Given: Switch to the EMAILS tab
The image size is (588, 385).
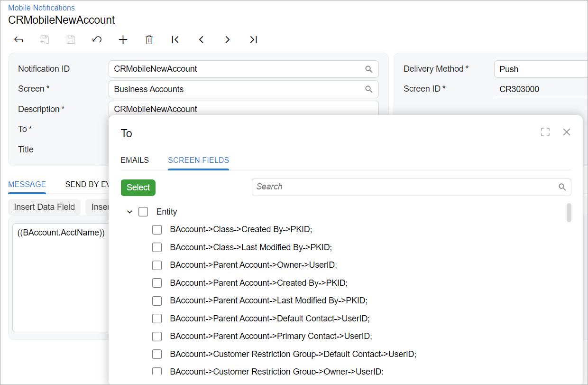Looking at the screenshot, I should coord(135,160).
